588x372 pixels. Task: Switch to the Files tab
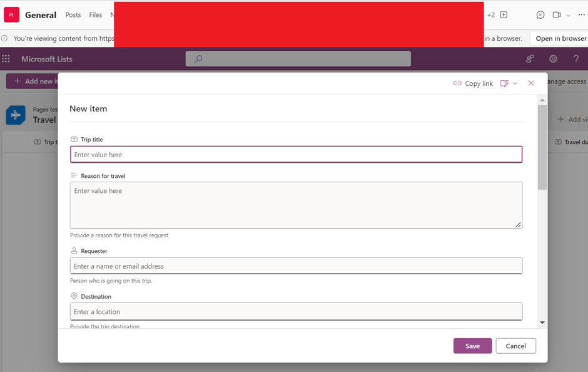pyautogui.click(x=96, y=15)
